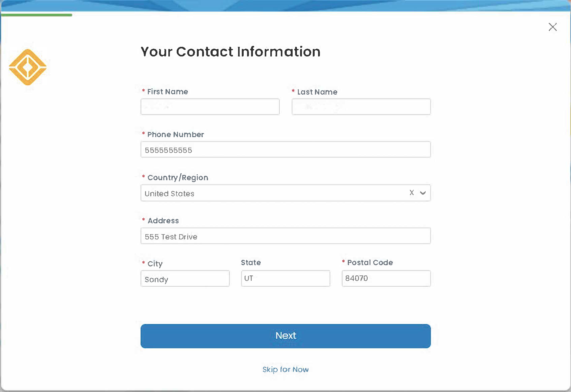This screenshot has height=392, width=571.
Task: Click the required asterisk beside First Name
Action: tap(143, 91)
